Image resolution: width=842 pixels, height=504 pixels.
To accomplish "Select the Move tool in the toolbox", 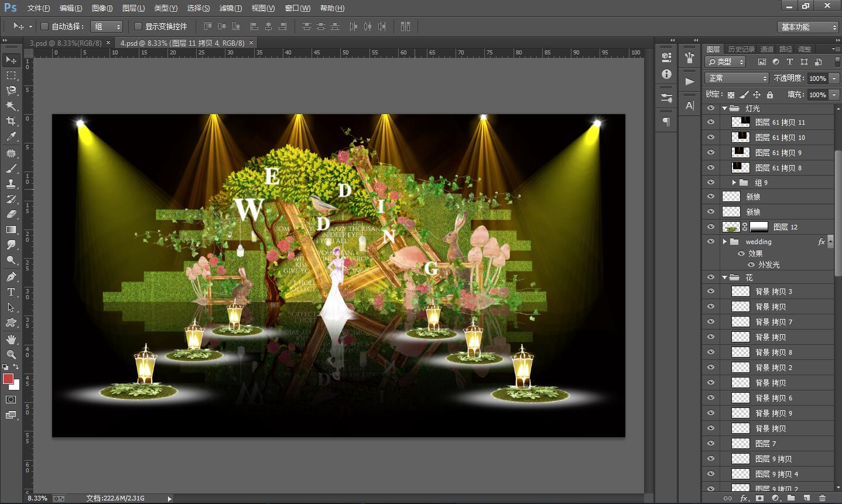I will point(11,60).
